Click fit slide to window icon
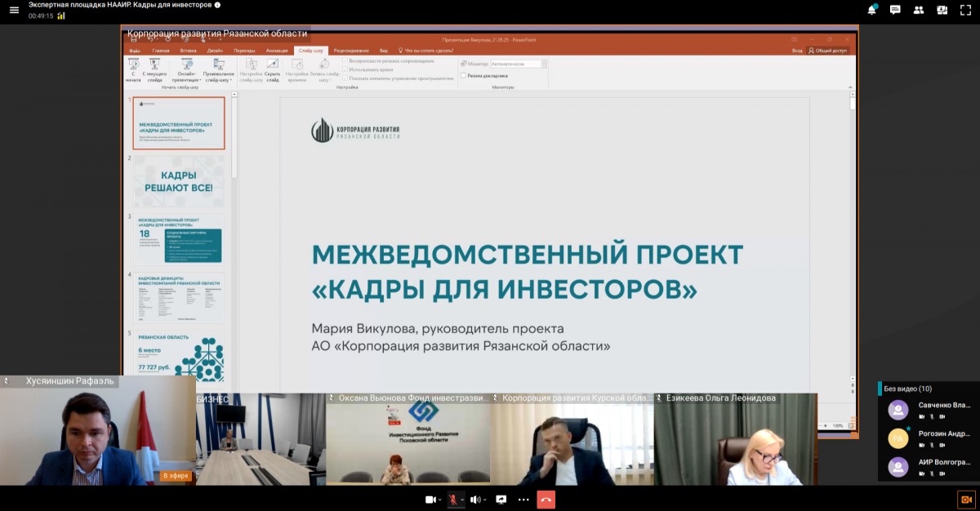The width and height of the screenshot is (980, 511). coord(851,425)
